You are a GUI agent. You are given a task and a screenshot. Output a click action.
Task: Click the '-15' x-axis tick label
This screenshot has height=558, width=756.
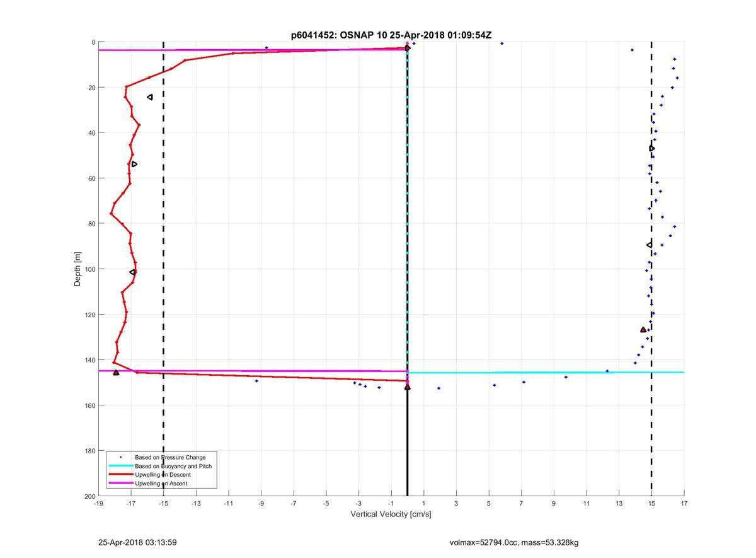pyautogui.click(x=163, y=503)
